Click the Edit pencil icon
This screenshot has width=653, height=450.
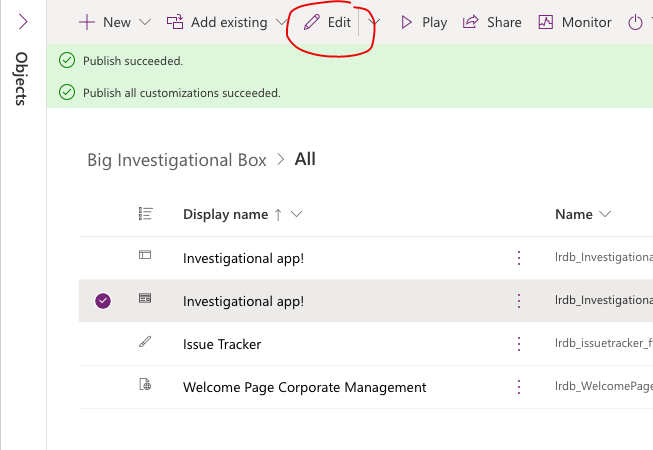pyautogui.click(x=312, y=22)
